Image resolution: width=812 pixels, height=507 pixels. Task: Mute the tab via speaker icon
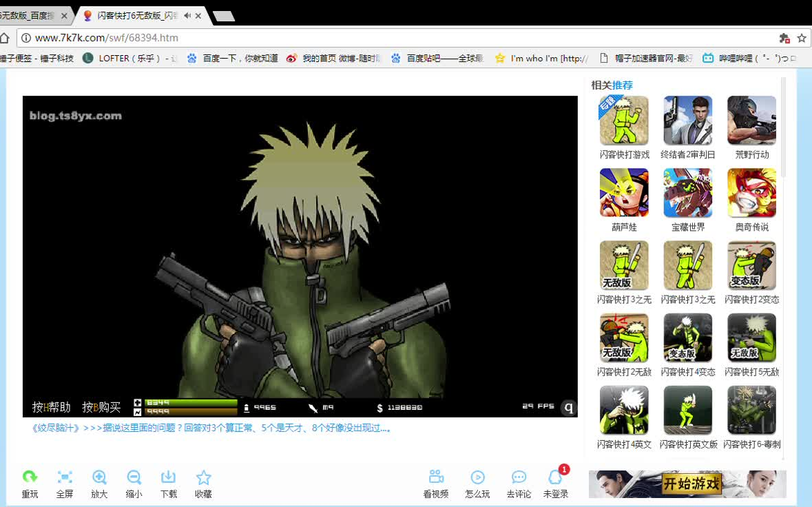point(187,15)
